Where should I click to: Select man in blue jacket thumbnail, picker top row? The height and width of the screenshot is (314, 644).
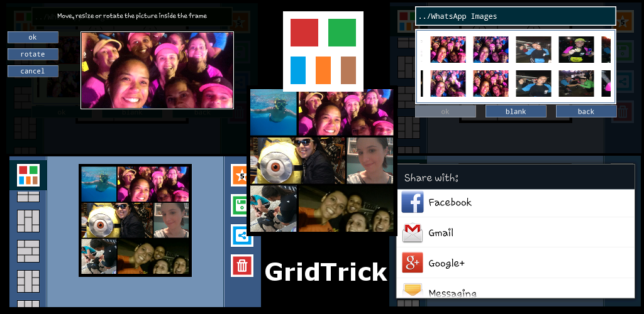pos(533,50)
